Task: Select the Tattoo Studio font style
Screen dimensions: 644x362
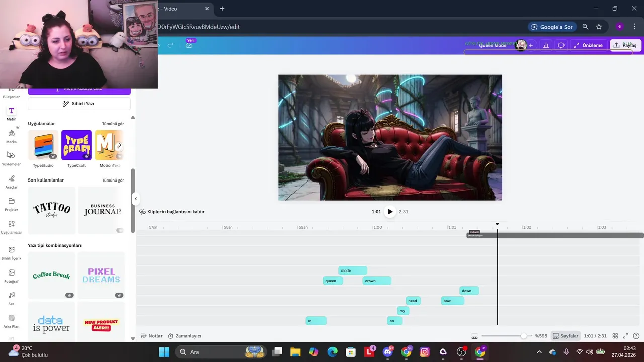Action: pos(51,210)
